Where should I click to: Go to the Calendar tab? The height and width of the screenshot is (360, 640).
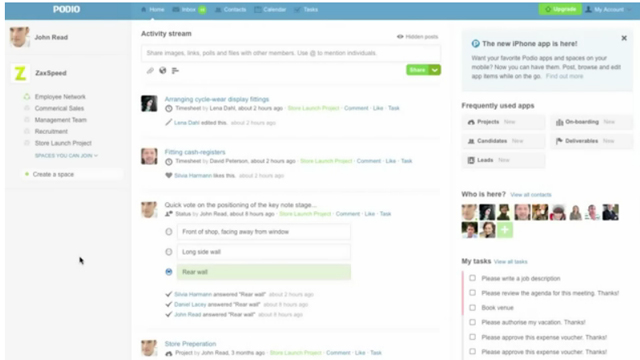click(270, 9)
